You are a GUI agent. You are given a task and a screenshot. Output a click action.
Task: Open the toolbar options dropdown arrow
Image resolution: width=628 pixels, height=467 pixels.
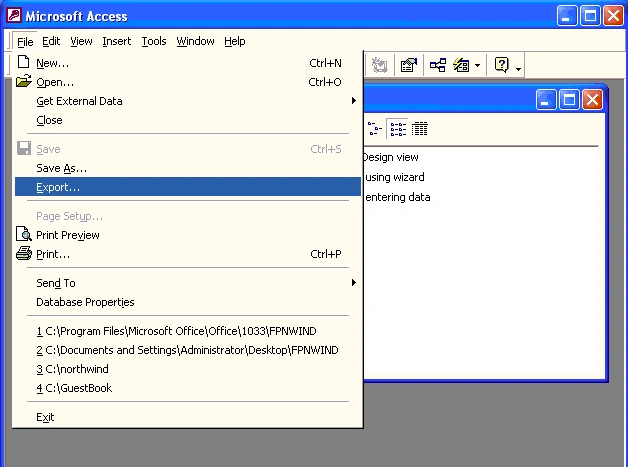click(518, 69)
